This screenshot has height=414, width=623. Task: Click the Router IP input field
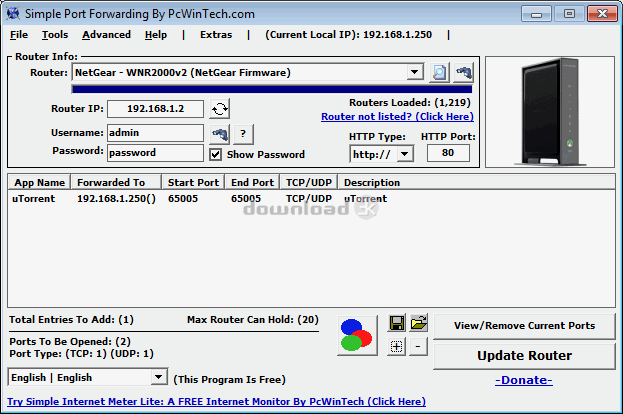pyautogui.click(x=155, y=109)
